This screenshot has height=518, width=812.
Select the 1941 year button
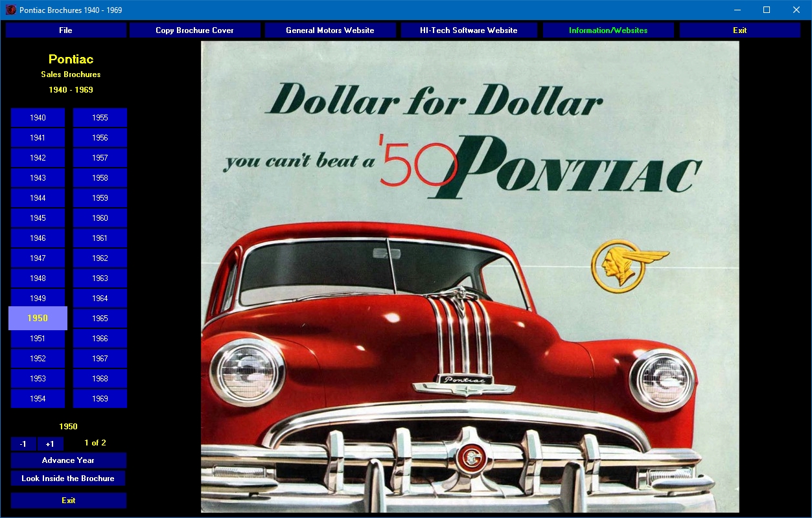point(38,138)
